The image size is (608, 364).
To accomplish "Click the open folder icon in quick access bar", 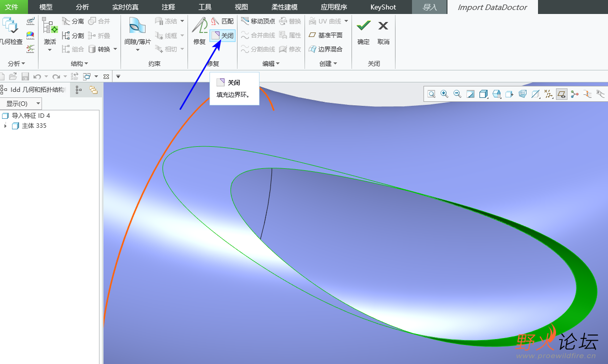I will pyautogui.click(x=13, y=76).
